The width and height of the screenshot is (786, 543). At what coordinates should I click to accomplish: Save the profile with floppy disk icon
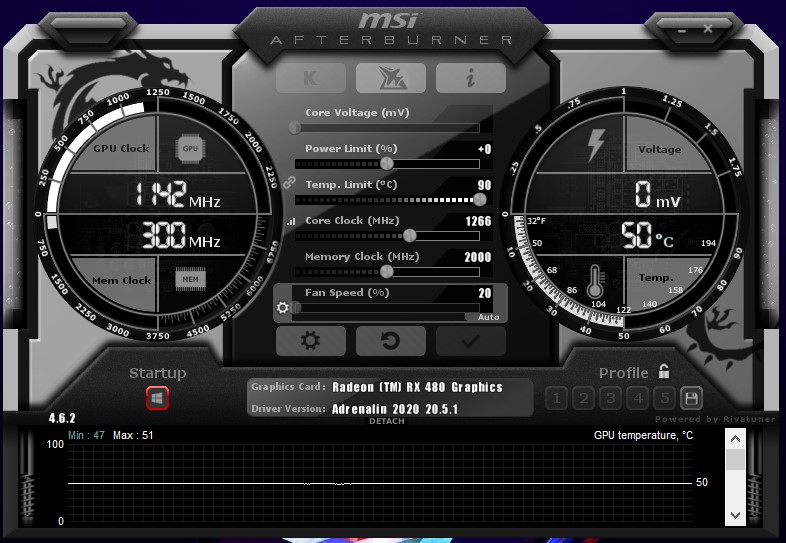690,398
